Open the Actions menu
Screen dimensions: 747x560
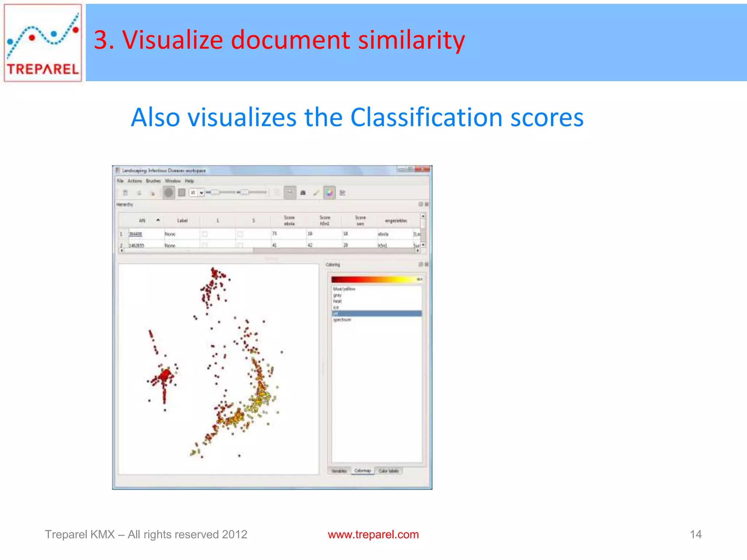point(135,181)
